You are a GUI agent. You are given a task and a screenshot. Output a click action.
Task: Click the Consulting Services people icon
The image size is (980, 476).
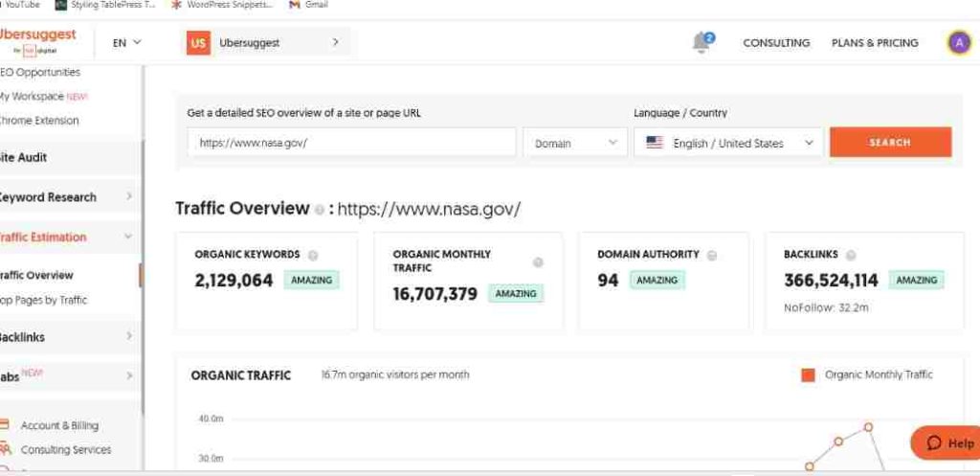(x=5, y=448)
